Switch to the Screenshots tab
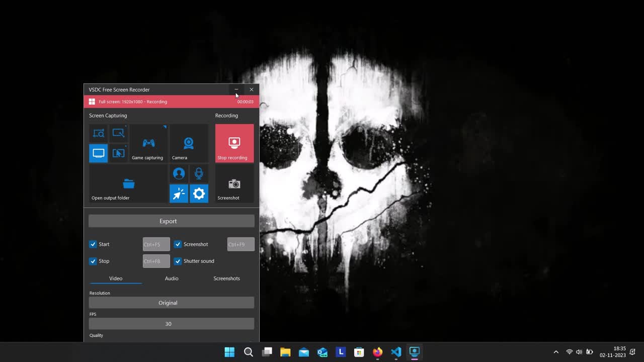 pyautogui.click(x=226, y=279)
